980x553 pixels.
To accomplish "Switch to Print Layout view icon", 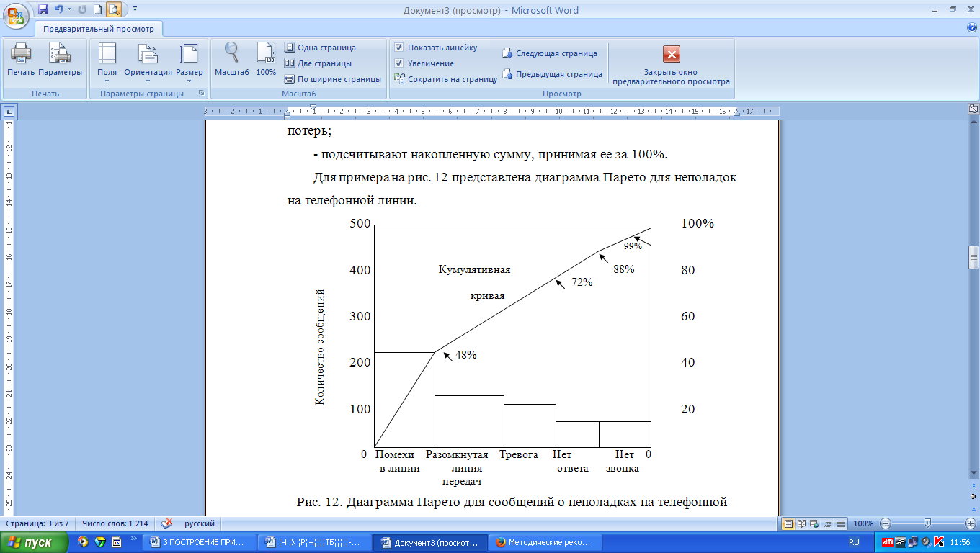I will 788,523.
